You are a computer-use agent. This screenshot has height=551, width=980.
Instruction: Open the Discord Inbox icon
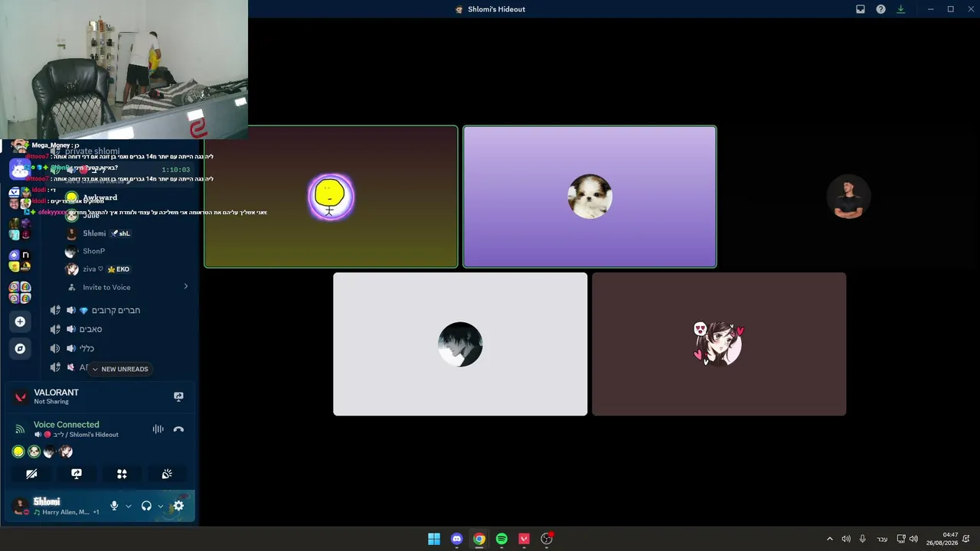(x=861, y=9)
